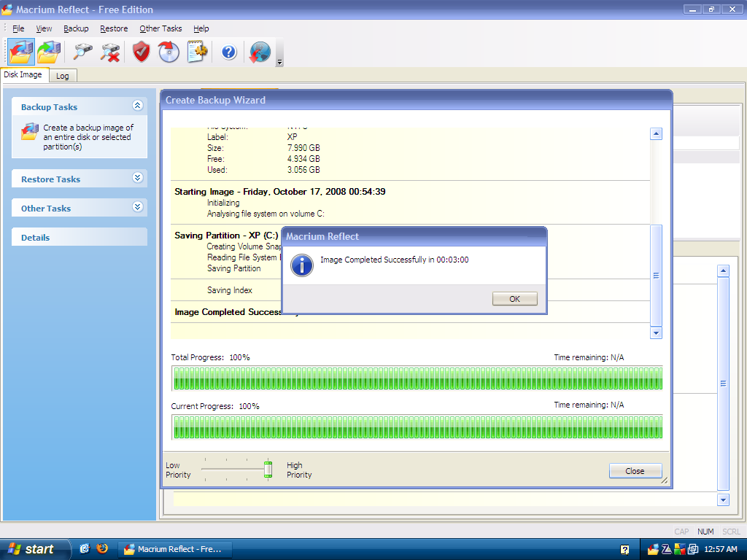Click the notepad with gear settings icon

197,52
